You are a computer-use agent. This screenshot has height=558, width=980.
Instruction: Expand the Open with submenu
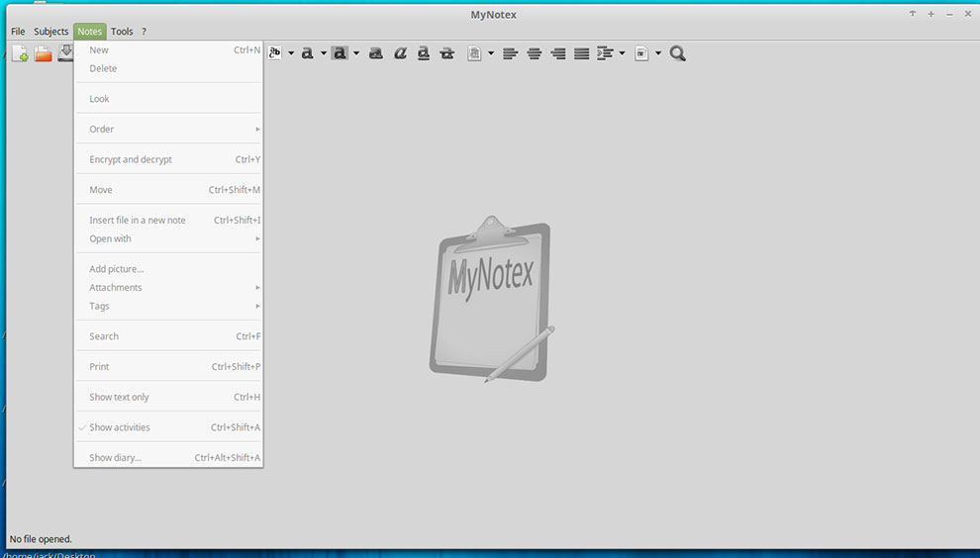click(x=168, y=238)
